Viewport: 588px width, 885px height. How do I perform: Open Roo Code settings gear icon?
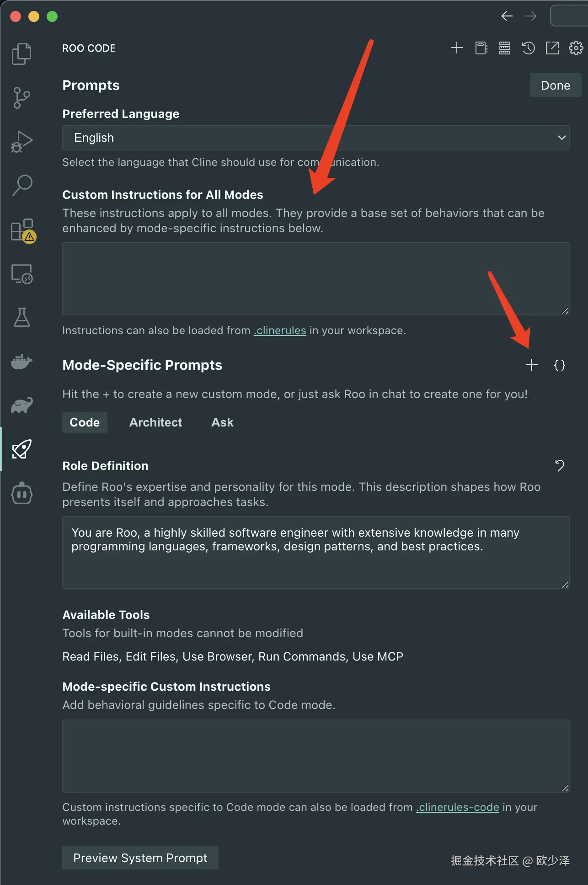point(576,48)
